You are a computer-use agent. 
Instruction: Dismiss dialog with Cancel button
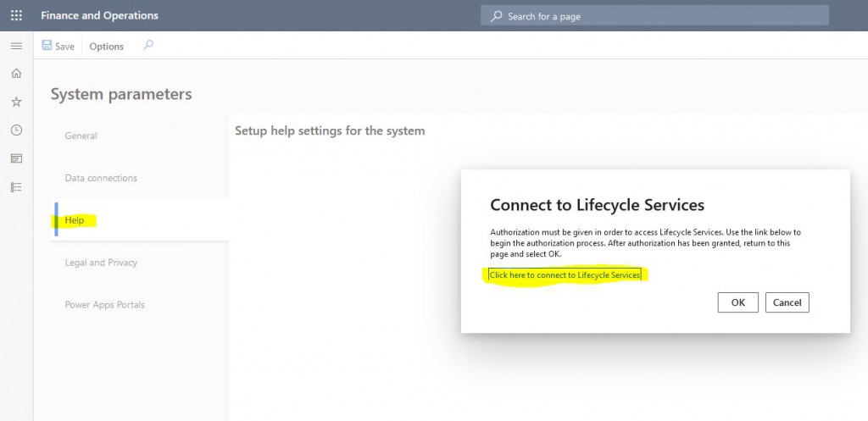pos(787,302)
